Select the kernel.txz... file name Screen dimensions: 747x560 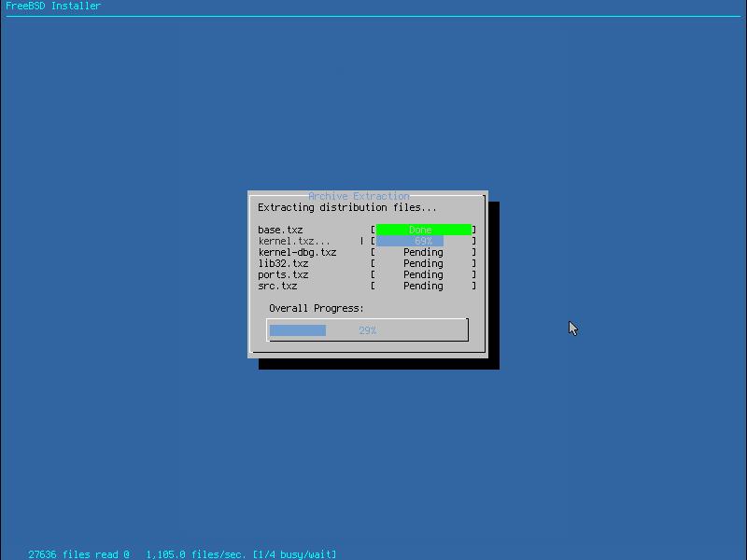tap(294, 241)
